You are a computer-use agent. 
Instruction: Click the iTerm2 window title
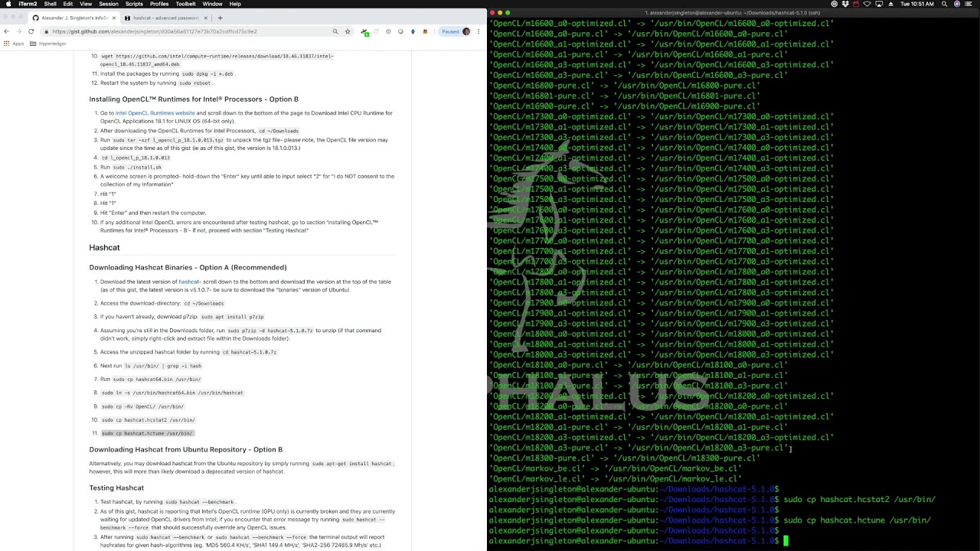click(732, 12)
